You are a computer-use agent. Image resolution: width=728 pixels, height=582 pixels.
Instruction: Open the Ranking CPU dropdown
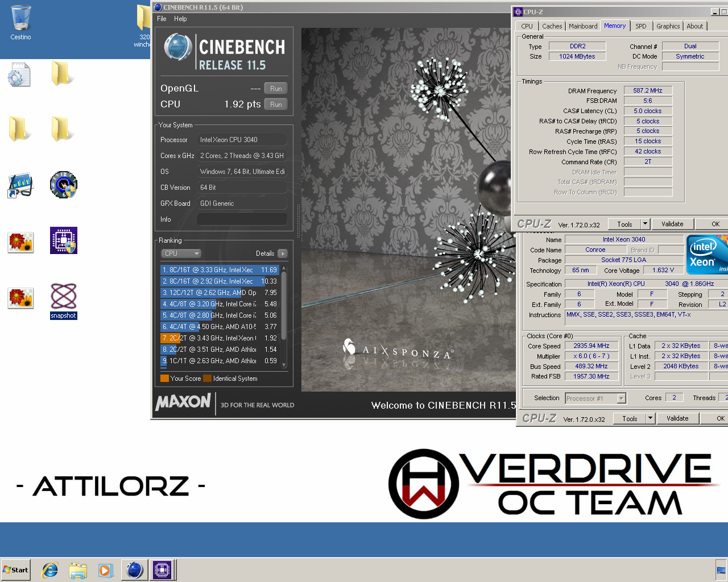[x=181, y=253]
